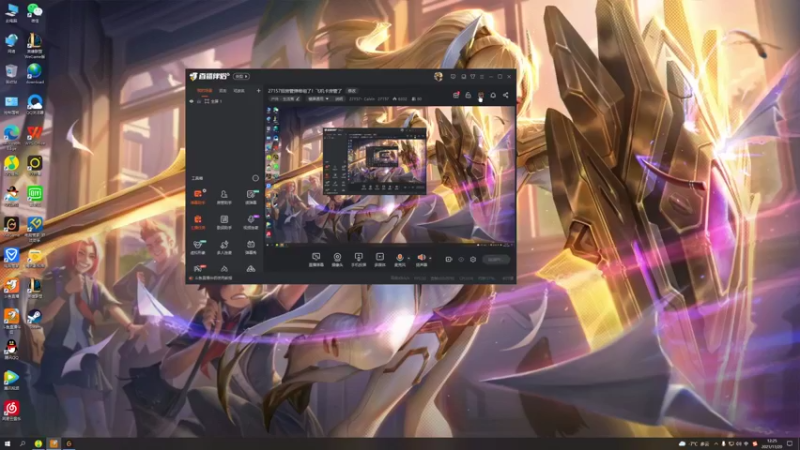800x450 pixels.
Task: Open the PK tool with red badge
Action: 198,268
